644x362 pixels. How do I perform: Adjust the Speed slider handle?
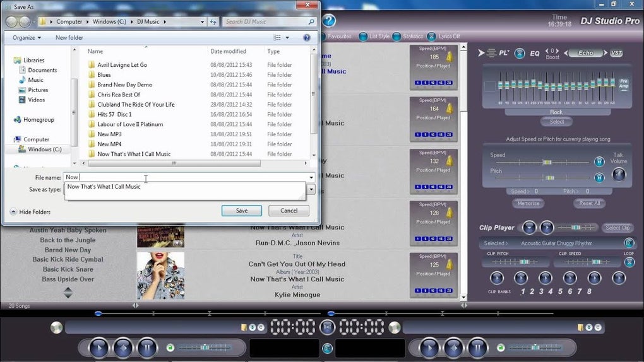click(547, 163)
